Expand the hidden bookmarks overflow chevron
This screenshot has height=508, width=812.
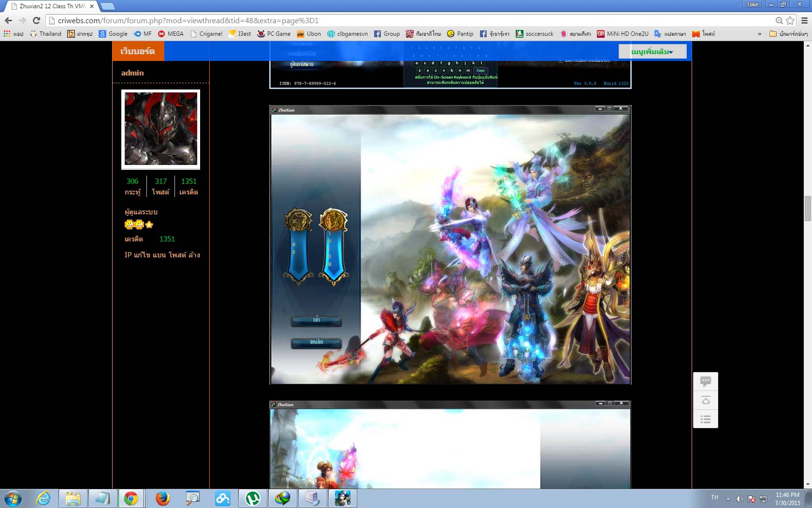759,34
